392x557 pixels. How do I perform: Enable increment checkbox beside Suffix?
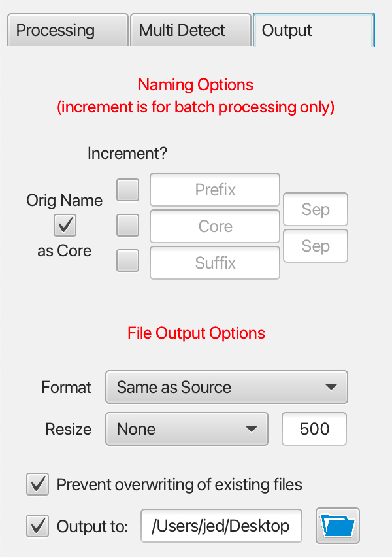click(127, 261)
